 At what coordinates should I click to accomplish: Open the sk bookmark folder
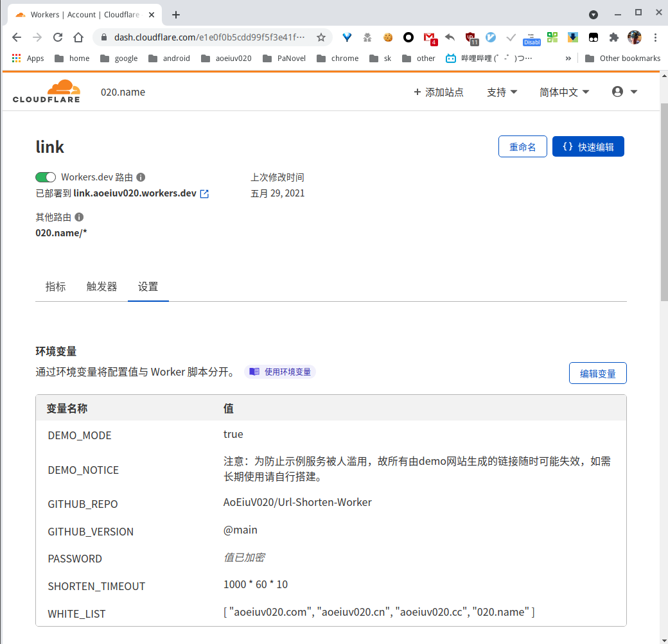380,58
